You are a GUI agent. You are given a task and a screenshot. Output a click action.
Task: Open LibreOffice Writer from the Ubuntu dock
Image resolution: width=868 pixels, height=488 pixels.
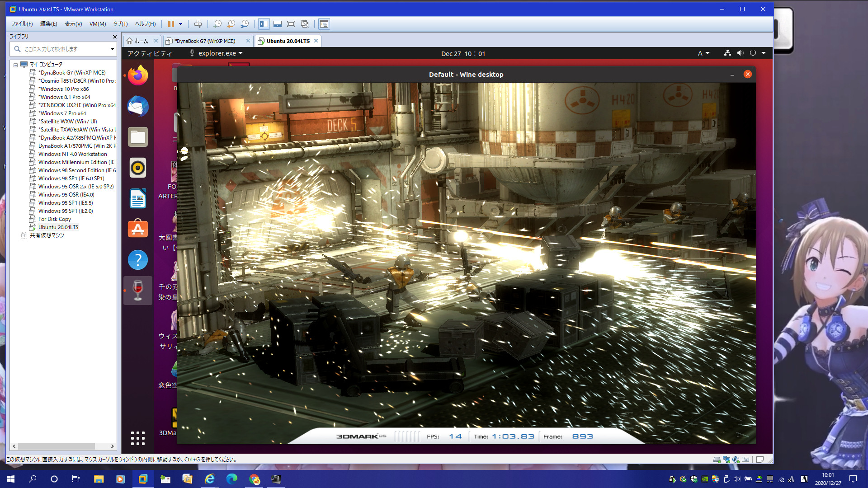click(138, 198)
